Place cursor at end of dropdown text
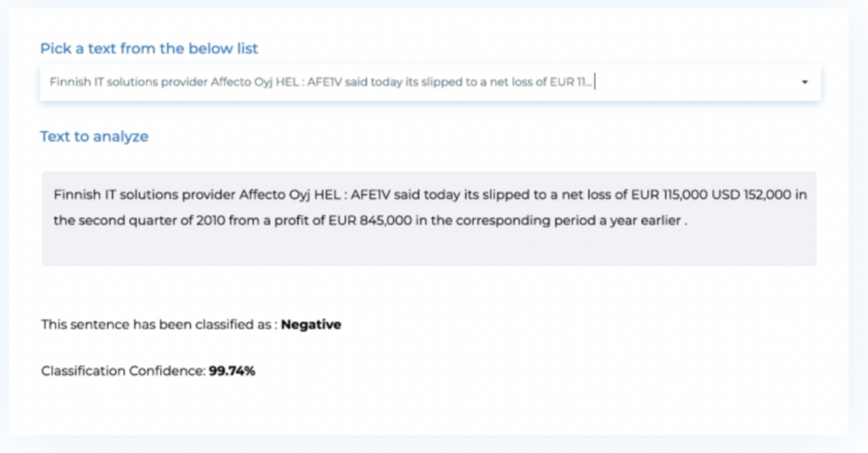This screenshot has height=453, width=868. [595, 82]
